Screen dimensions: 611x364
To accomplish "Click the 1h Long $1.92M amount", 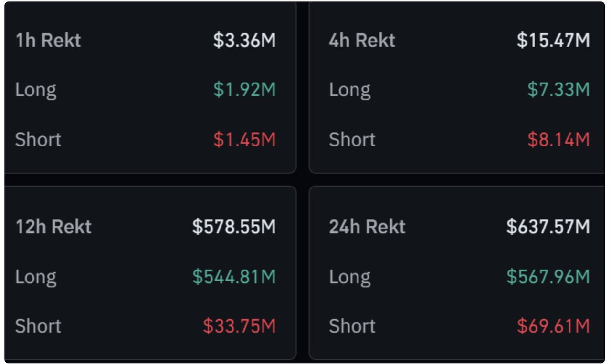I will pyautogui.click(x=244, y=90).
